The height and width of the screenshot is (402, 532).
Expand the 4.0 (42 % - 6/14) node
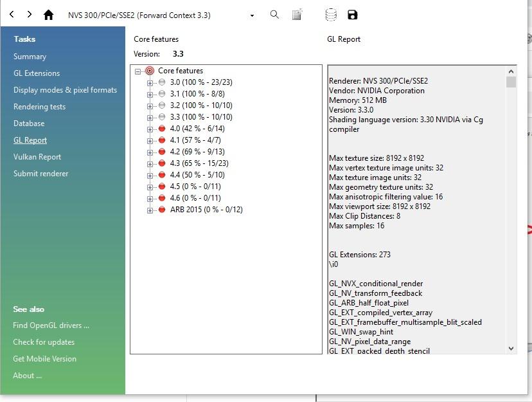150,129
